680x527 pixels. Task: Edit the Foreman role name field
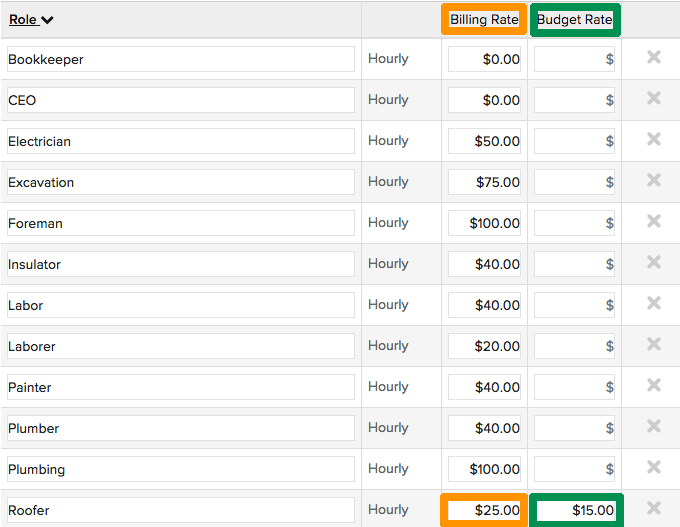[x=181, y=223]
